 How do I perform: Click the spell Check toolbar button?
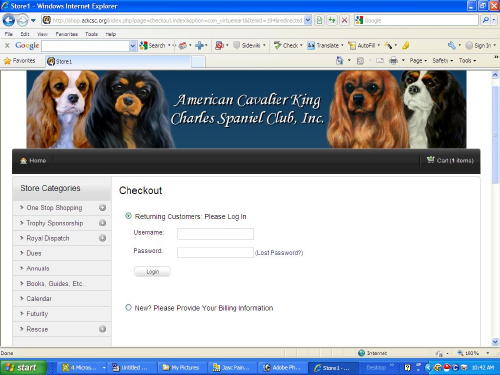(x=286, y=45)
